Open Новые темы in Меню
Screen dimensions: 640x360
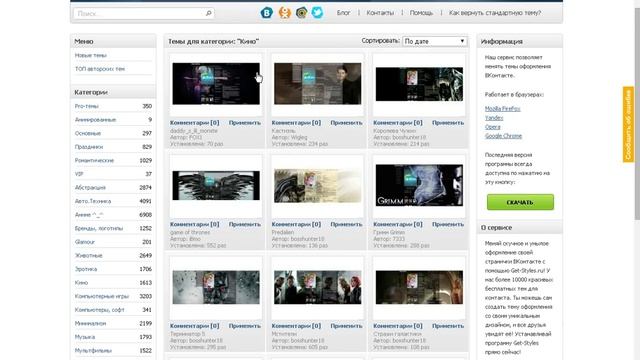tap(91, 55)
